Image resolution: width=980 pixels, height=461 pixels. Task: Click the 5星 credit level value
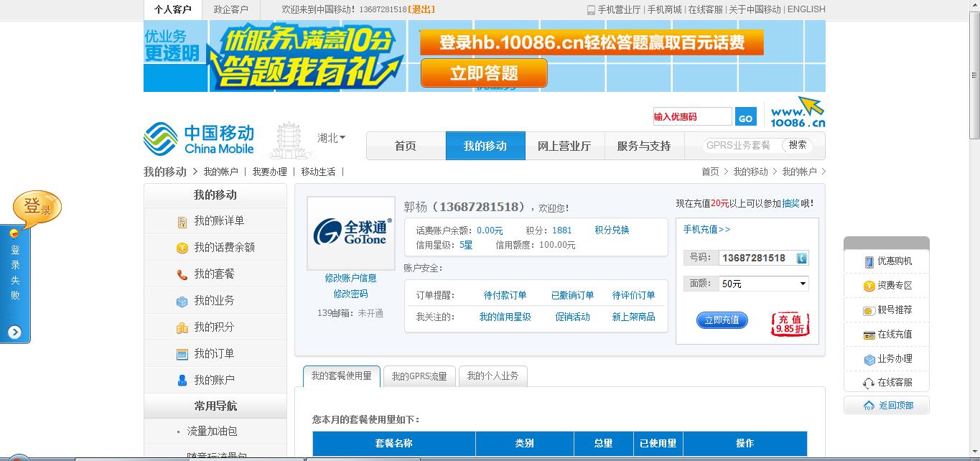coord(466,245)
